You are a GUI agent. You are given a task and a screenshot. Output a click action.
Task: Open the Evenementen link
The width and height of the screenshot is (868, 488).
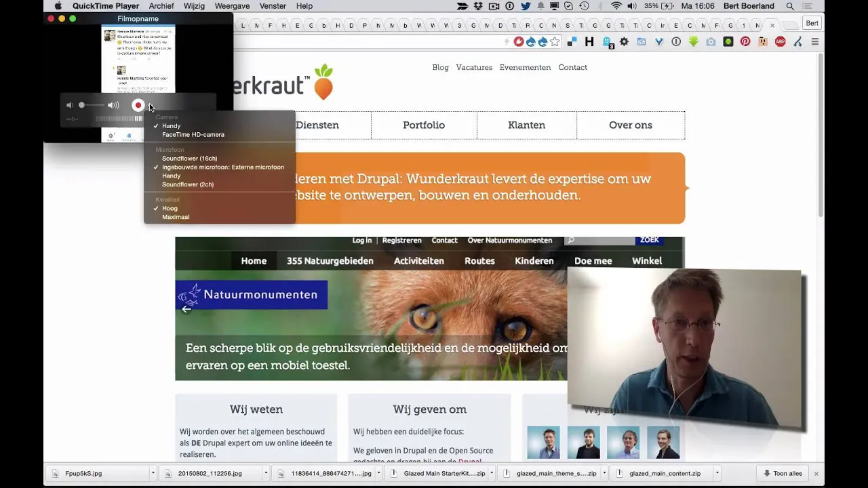525,68
